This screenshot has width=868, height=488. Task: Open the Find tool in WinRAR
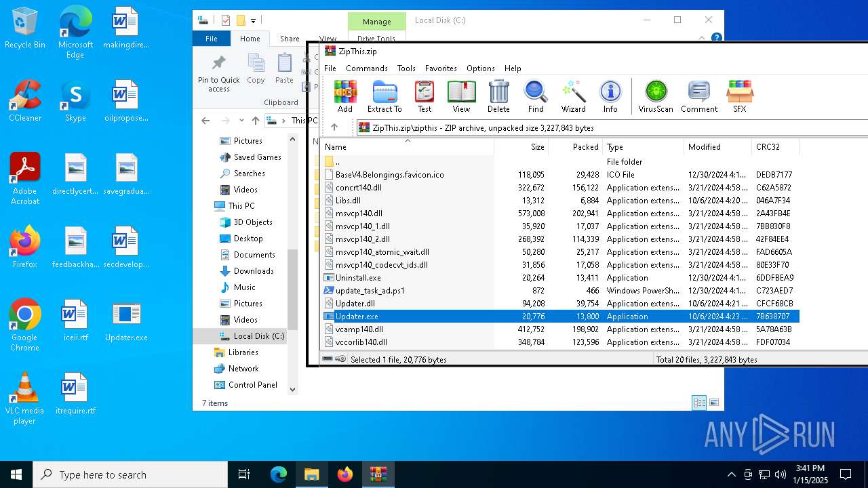click(x=536, y=96)
